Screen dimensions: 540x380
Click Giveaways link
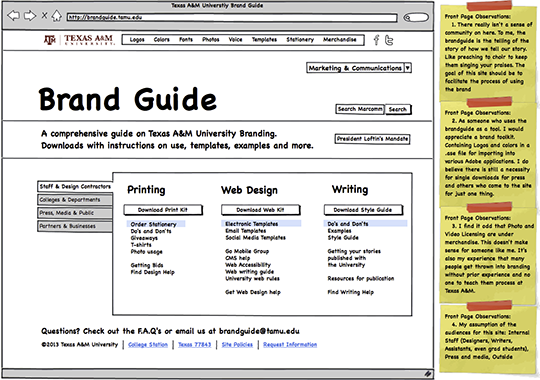point(144,238)
